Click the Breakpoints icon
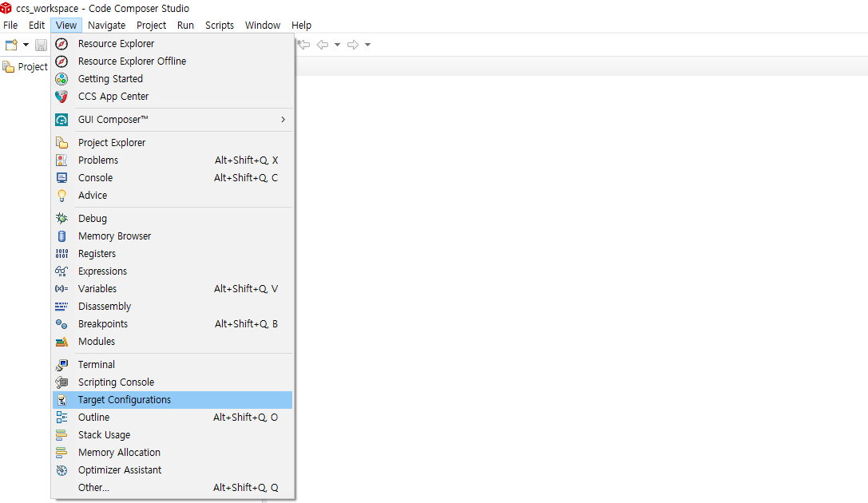Screen dimensions: 868x503 (61, 324)
